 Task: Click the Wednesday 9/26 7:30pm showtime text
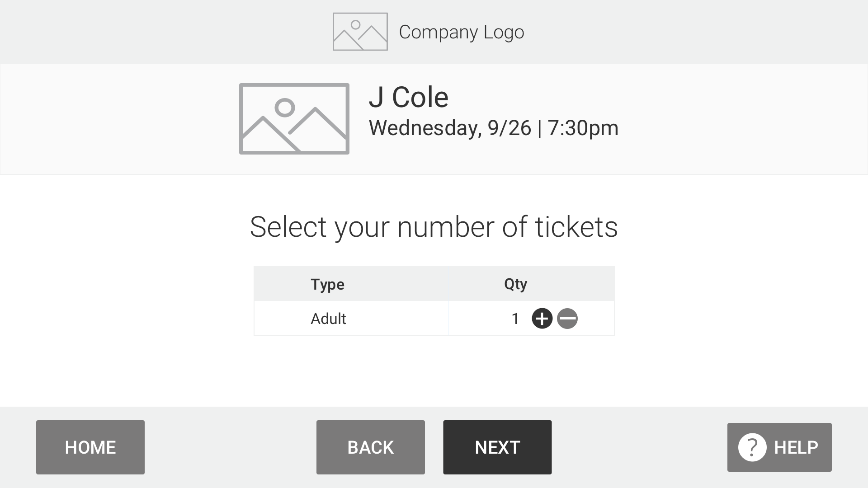pos(494,128)
